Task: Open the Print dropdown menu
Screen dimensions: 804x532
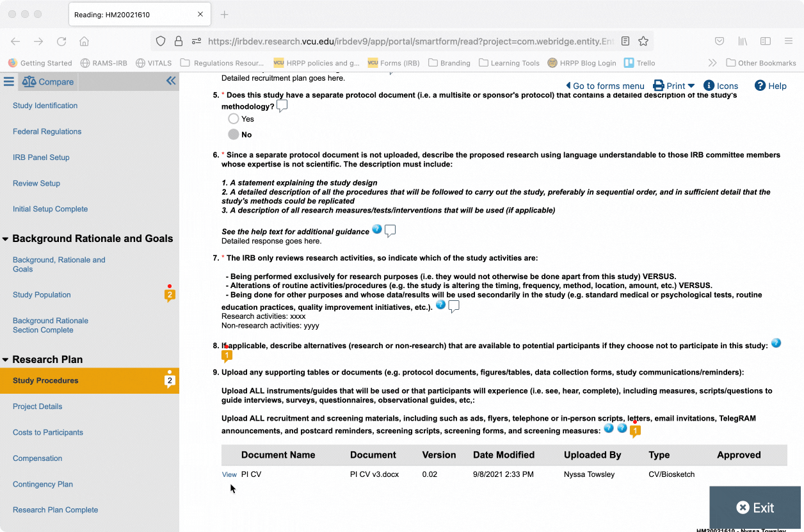Action: (x=673, y=86)
